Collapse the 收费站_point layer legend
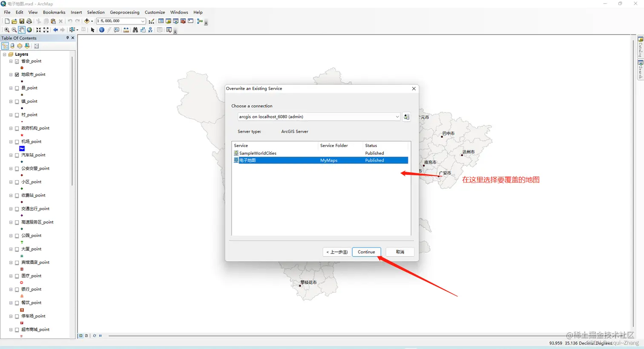 pyautogui.click(x=11, y=196)
